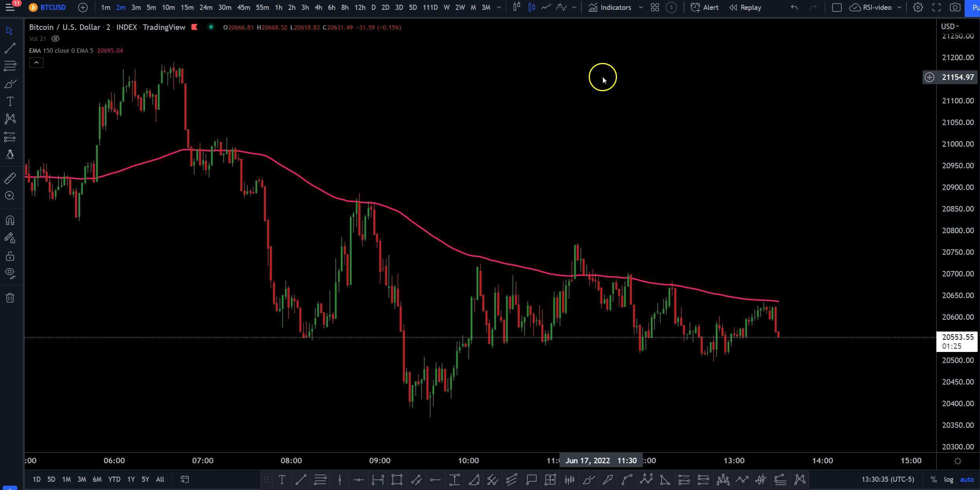This screenshot has height=490, width=980.
Task: Expand the Indicators dropdown chevron
Action: 641,7
